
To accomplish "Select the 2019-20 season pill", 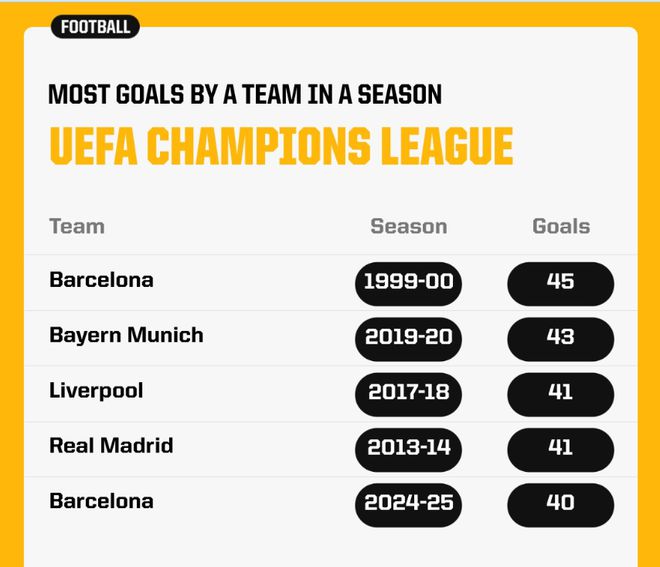I will point(408,338).
